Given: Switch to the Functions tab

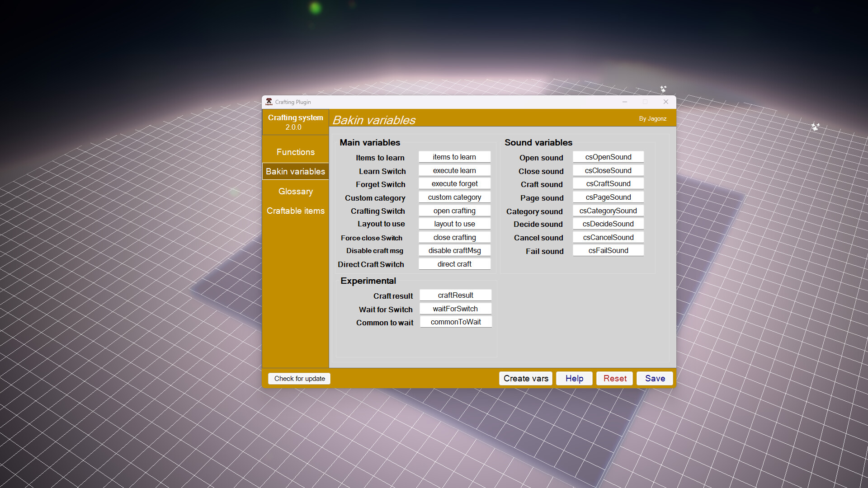Looking at the screenshot, I should point(295,152).
